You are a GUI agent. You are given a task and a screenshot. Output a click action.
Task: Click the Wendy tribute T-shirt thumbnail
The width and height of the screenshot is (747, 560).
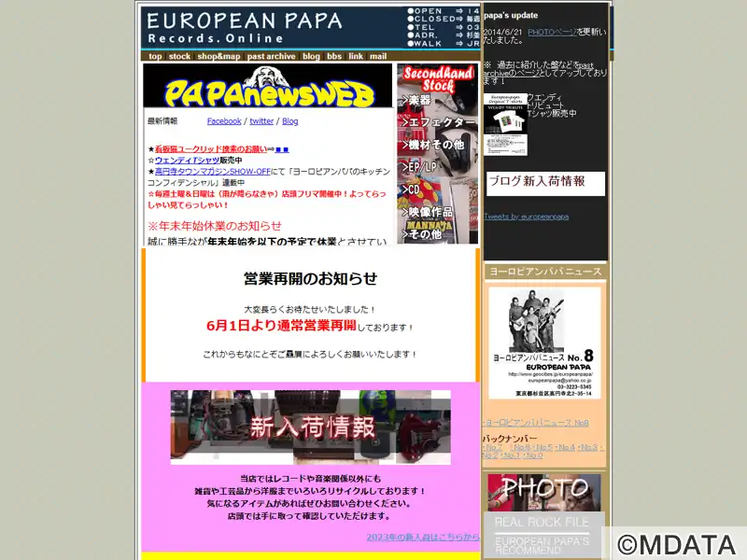(505, 124)
